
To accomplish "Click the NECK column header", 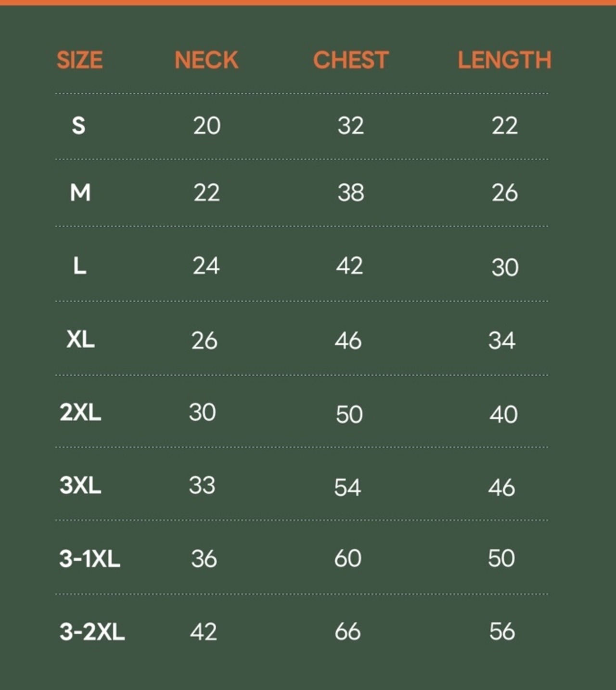I will [x=206, y=60].
